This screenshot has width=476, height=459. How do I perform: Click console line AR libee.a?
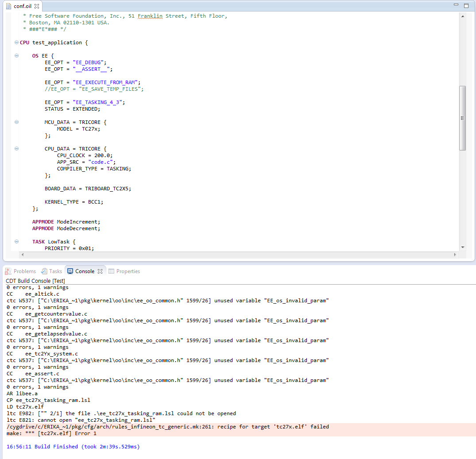click(x=22, y=394)
